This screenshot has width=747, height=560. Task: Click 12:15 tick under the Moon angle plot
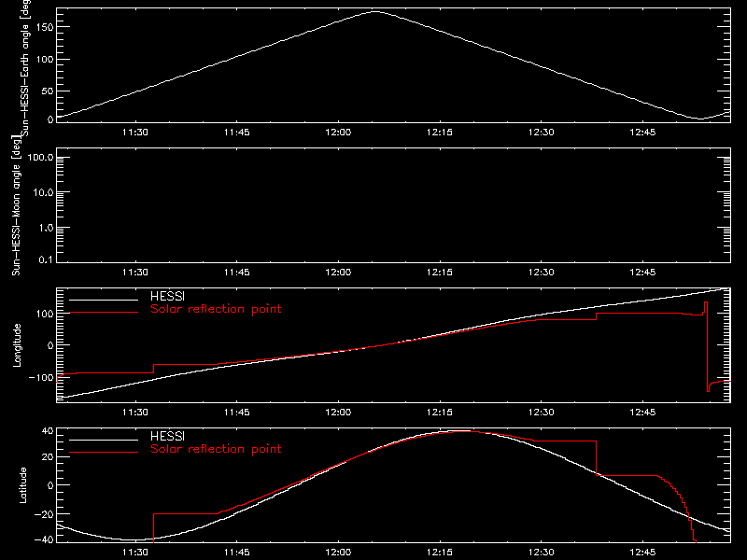[440, 273]
